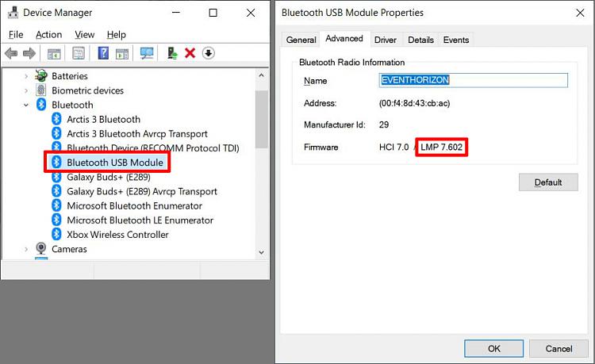Switch to the Events tab

(455, 40)
